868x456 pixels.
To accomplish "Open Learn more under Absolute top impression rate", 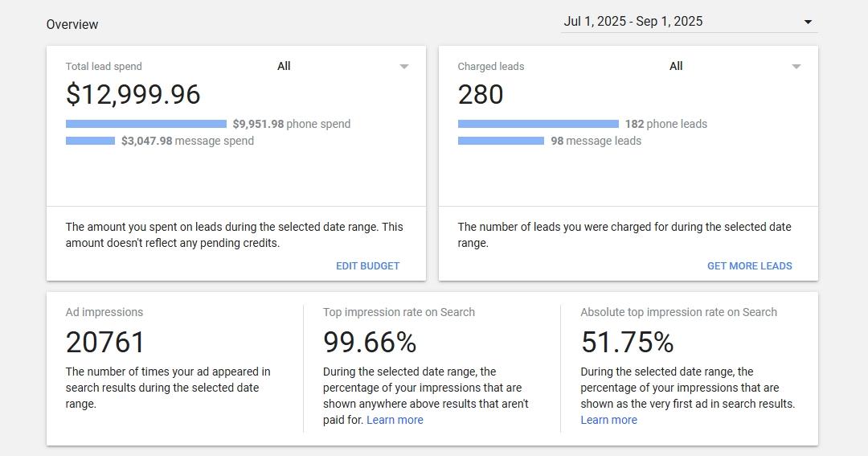I will click(x=608, y=420).
